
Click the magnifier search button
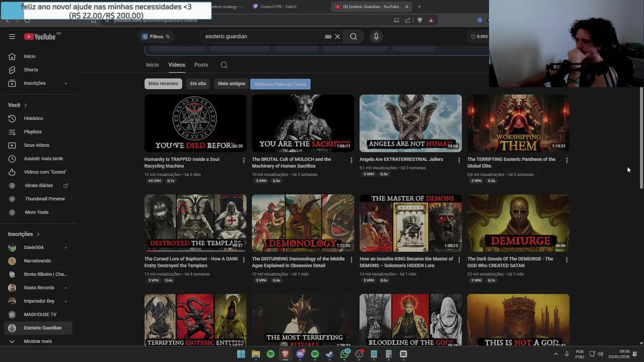tap(354, 36)
